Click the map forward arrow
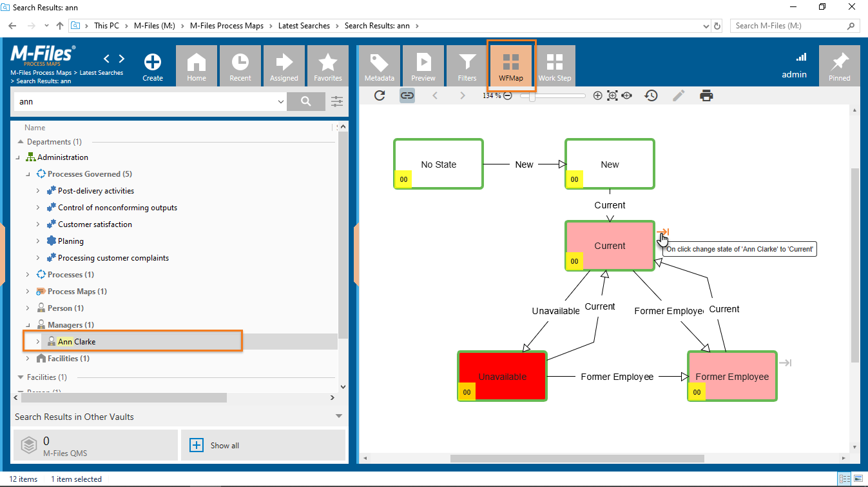Screen dimensions: 868x487 click(462, 95)
